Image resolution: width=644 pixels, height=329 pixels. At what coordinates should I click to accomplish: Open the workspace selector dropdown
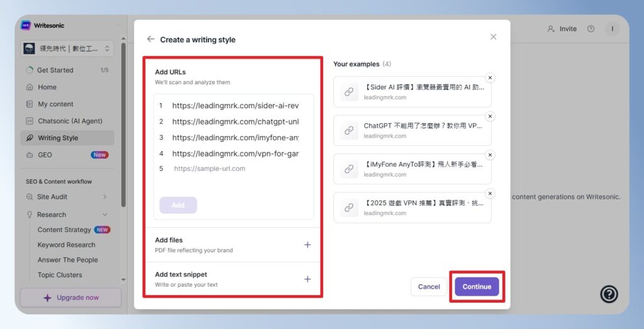(67, 48)
